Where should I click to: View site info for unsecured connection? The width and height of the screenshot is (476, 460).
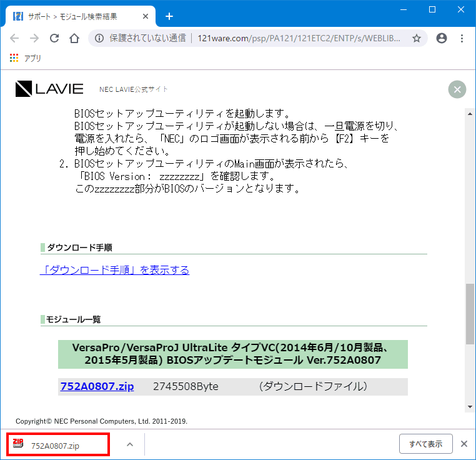point(99,38)
